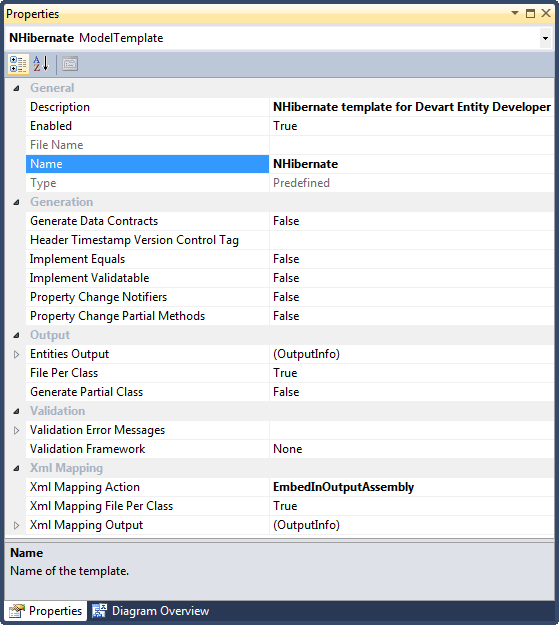559x625 pixels.
Task: Click Xml Mapping Action value EmbedInOutputAssembly
Action: point(343,487)
